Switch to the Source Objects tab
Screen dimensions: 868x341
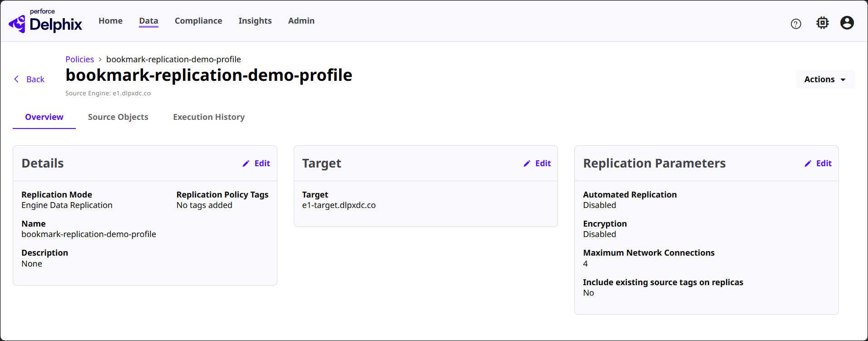pos(118,117)
